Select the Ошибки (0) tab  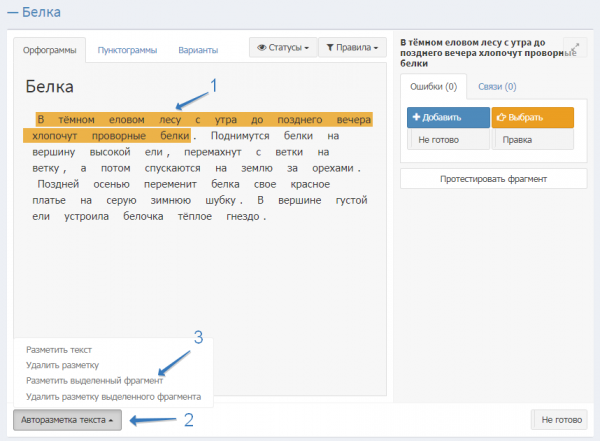pyautogui.click(x=432, y=86)
